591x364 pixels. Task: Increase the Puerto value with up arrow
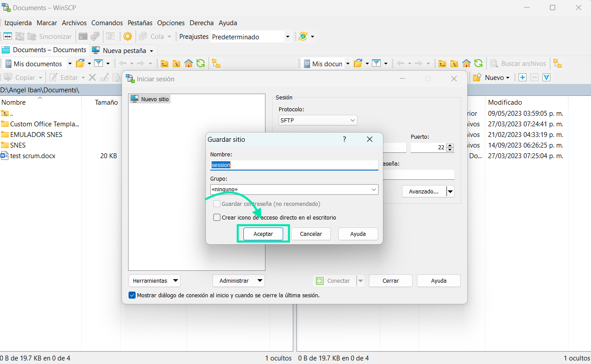(450, 145)
